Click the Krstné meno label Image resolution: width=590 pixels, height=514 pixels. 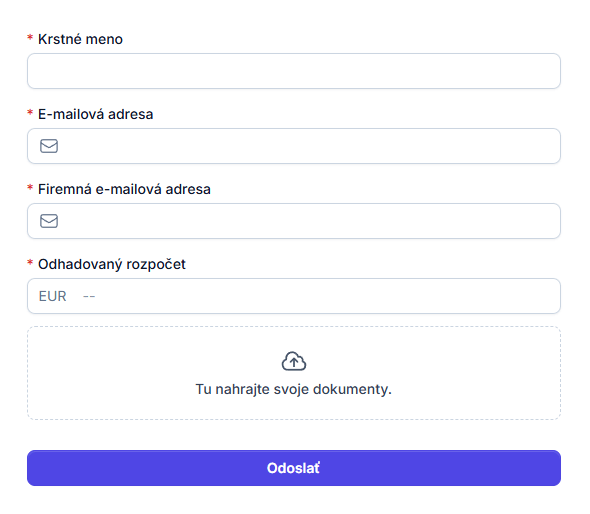pyautogui.click(x=81, y=39)
